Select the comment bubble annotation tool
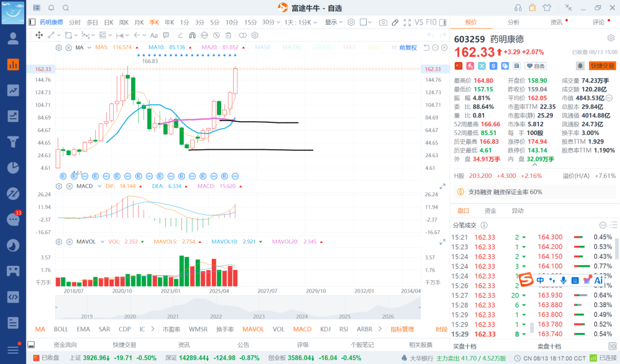Screen dimensions: 620x364 click(x=166, y=35)
